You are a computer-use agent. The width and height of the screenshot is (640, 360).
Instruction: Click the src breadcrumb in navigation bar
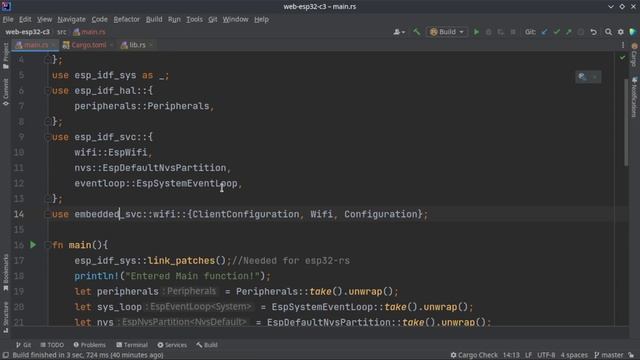[x=62, y=32]
